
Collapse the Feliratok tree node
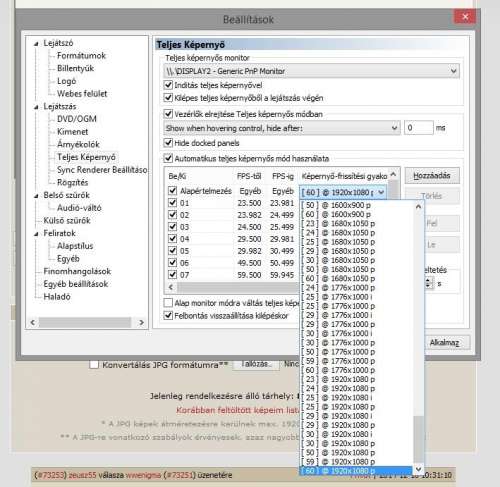[36, 233]
